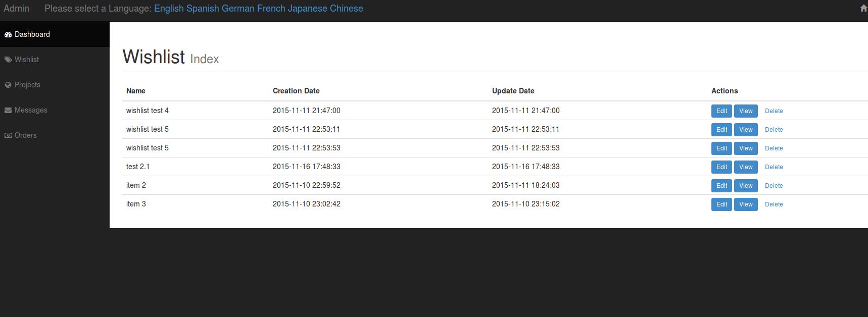868x317 pixels.
Task: Click the Admin brand link
Action: (x=16, y=9)
